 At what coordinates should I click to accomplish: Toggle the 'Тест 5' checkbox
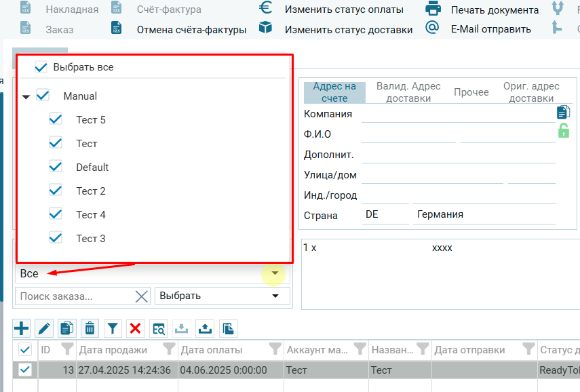(56, 120)
